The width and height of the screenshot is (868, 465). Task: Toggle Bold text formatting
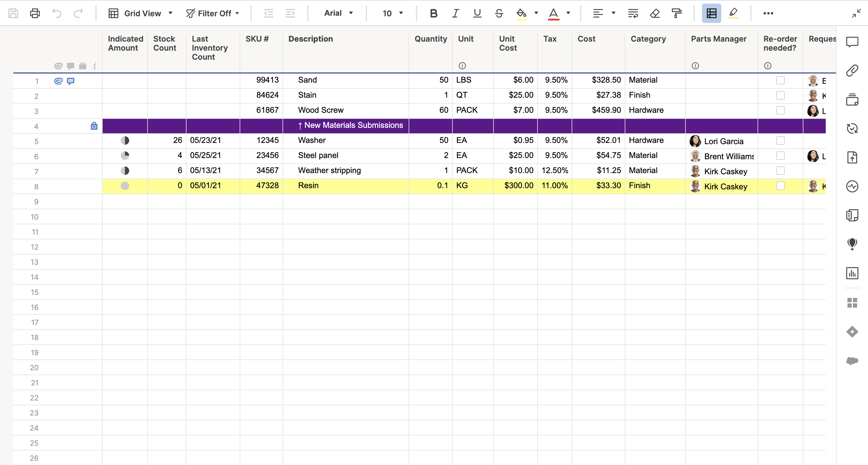433,14
